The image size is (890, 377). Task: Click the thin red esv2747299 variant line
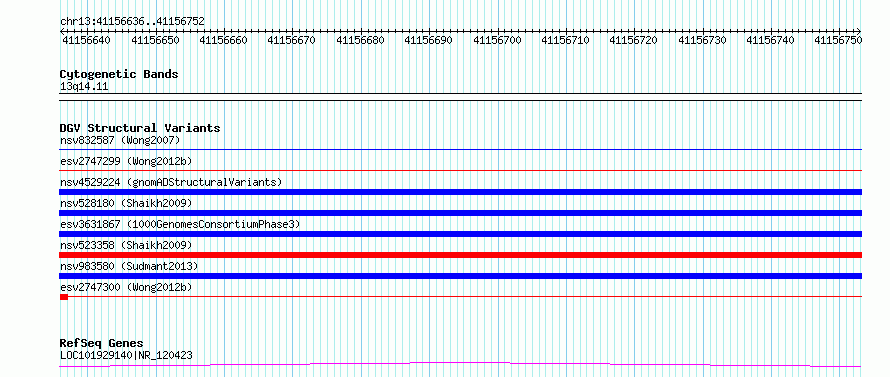[460, 170]
